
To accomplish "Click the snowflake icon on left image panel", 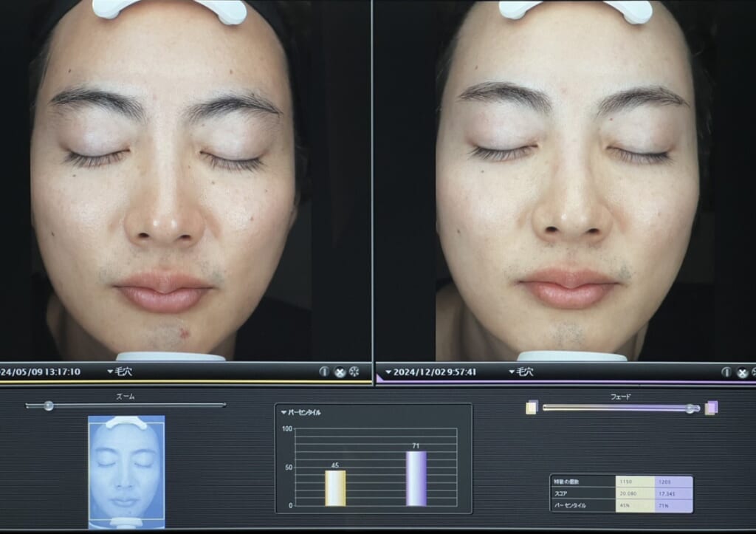I will click(x=354, y=372).
